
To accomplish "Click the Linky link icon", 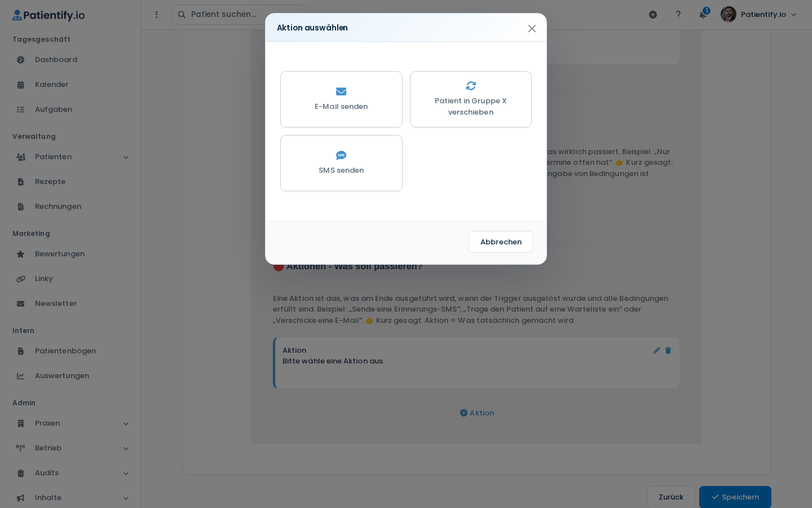I will point(21,279).
